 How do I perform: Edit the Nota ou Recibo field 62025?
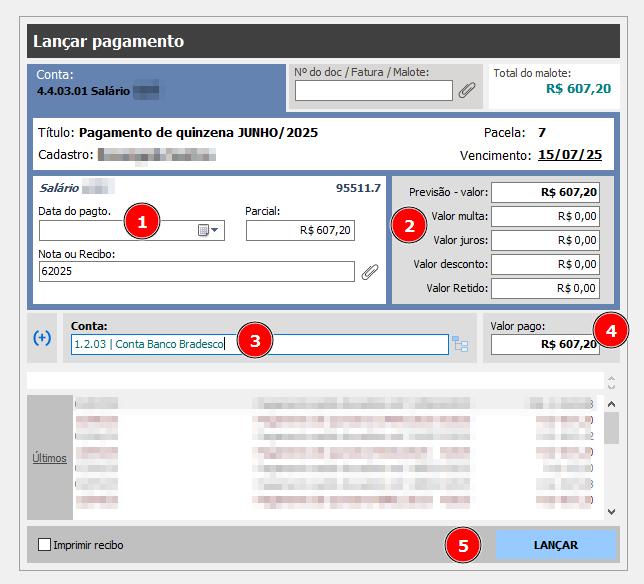(x=196, y=271)
